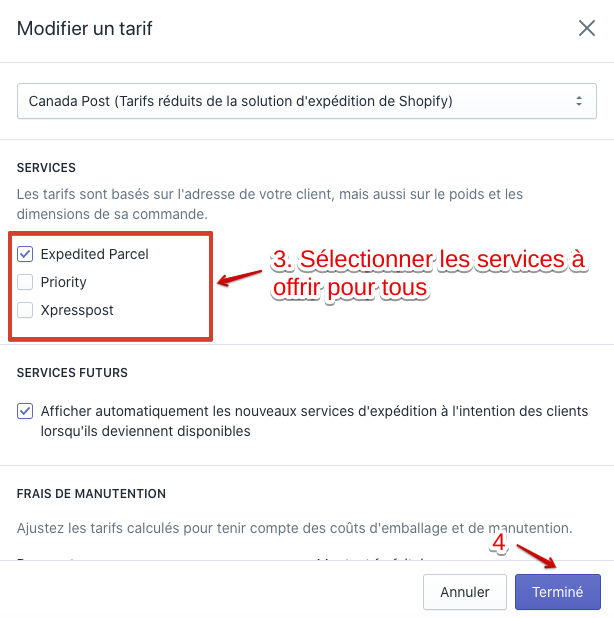Click the SERVICES section heading
614x618 pixels.
pyautogui.click(x=46, y=167)
